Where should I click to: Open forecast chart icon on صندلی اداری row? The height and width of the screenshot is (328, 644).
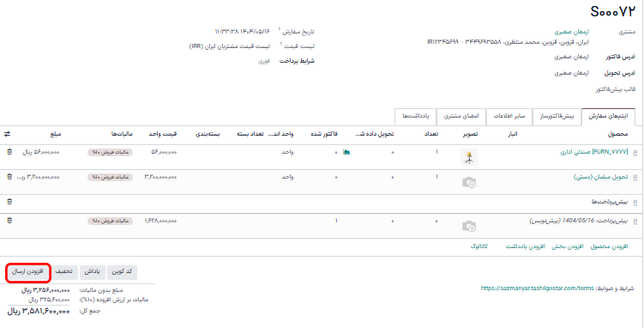point(346,152)
